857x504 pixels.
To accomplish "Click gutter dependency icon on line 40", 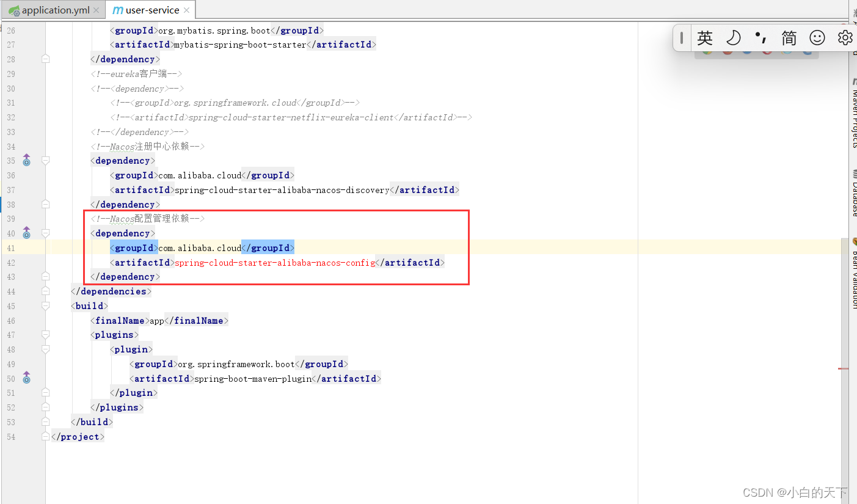I will tap(26, 233).
